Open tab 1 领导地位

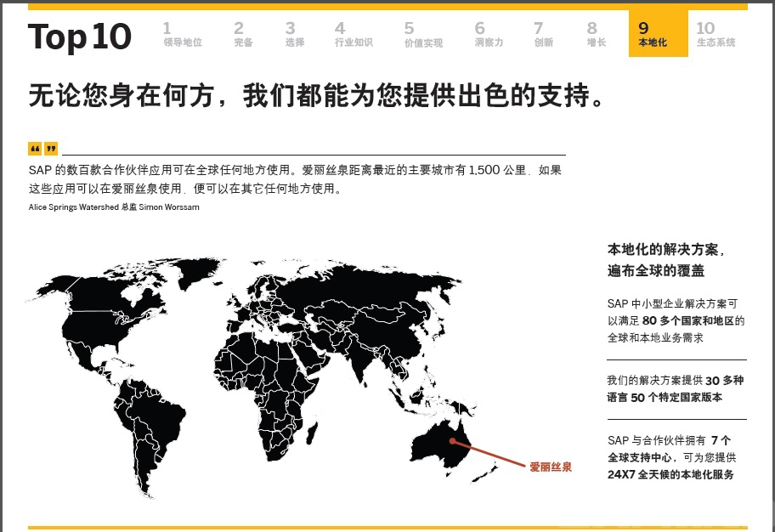pos(183,34)
